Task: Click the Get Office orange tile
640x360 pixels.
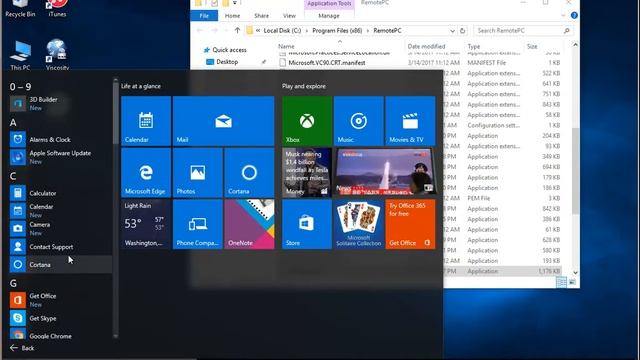Action: 410,224
